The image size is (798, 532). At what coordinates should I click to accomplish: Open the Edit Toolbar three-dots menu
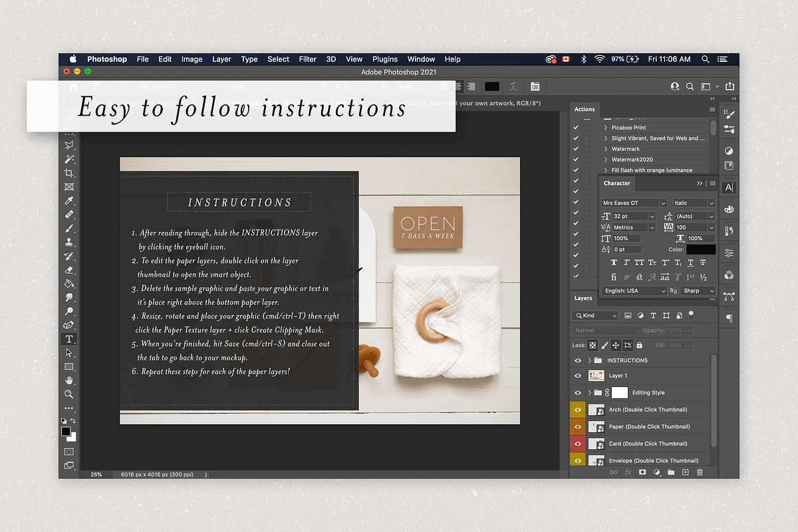69,408
